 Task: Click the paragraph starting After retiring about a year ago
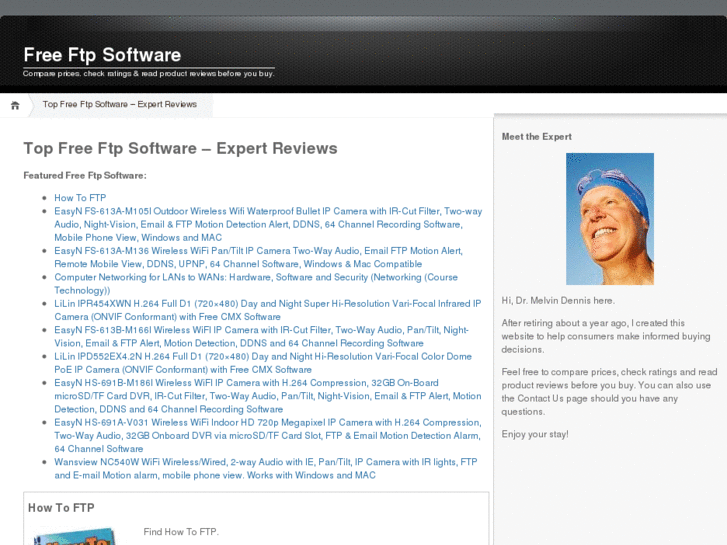[x=606, y=336]
